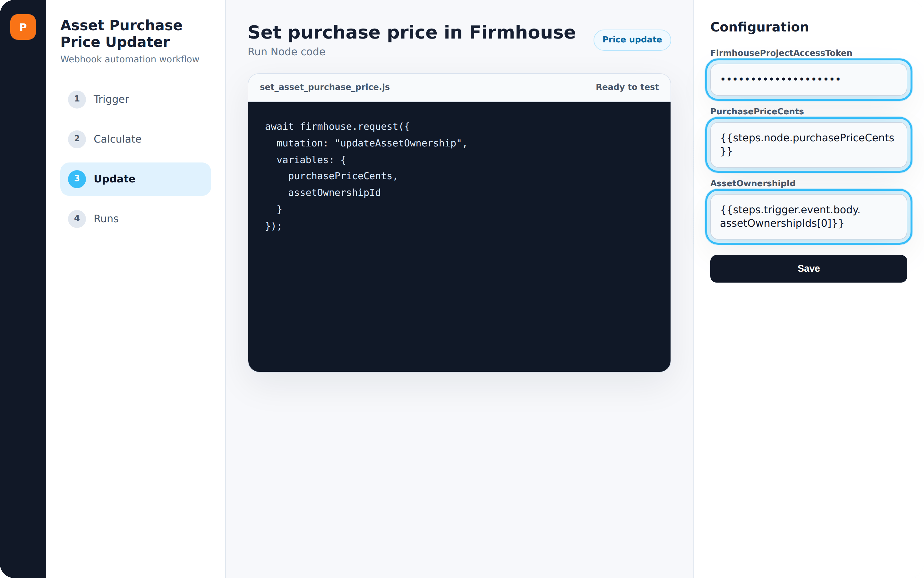Click the Ready to test status

tap(627, 87)
